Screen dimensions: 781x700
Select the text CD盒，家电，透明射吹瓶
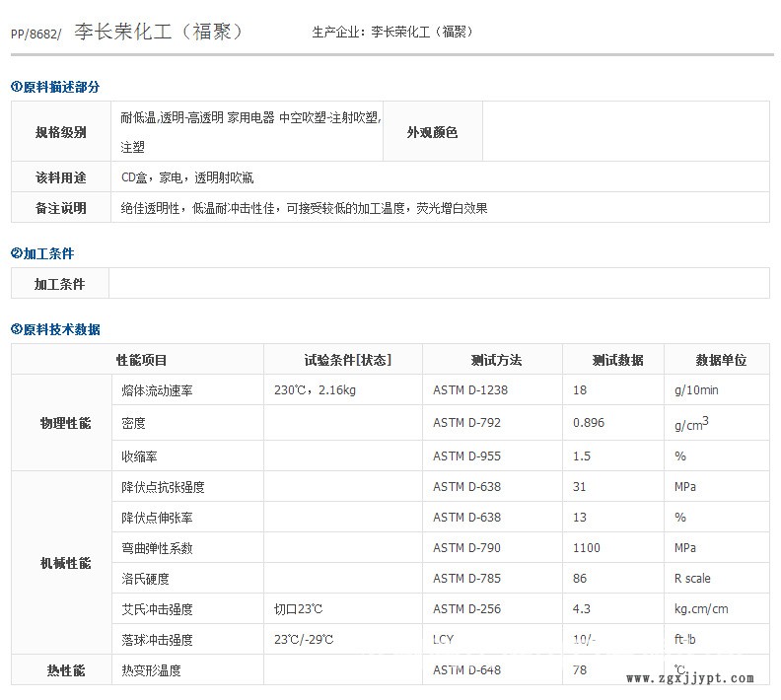[187, 177]
